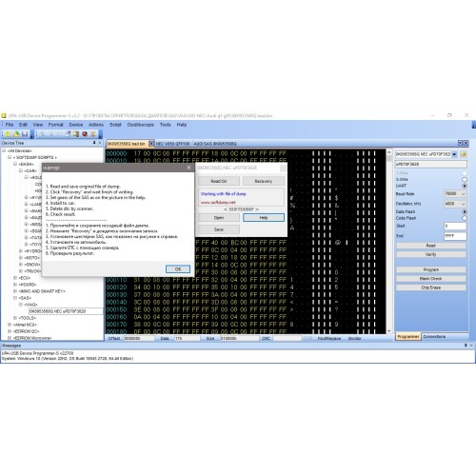Click the Start address input field
This screenshot has height=476, width=476.
point(455,226)
